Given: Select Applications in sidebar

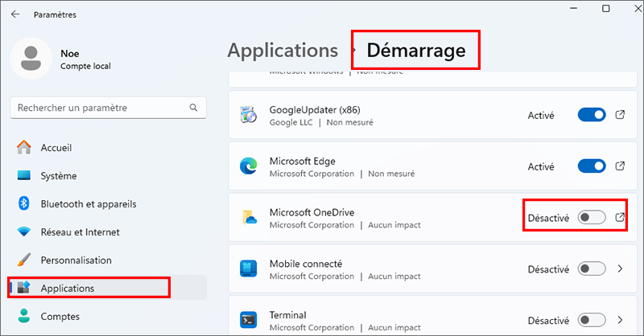Looking at the screenshot, I should click(x=108, y=288).
